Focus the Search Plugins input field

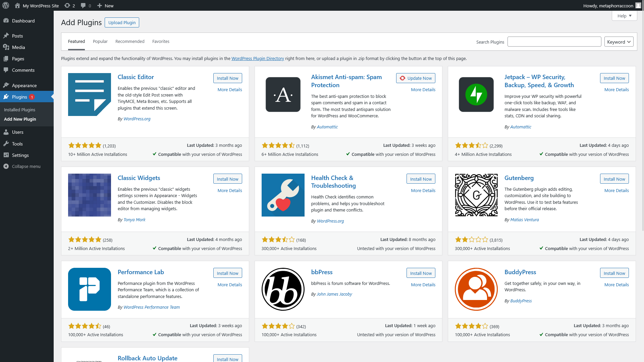[554, 42]
